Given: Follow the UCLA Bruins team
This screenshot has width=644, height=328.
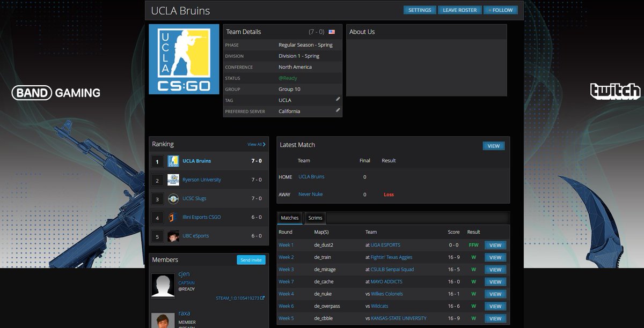Looking at the screenshot, I should coord(501,10).
